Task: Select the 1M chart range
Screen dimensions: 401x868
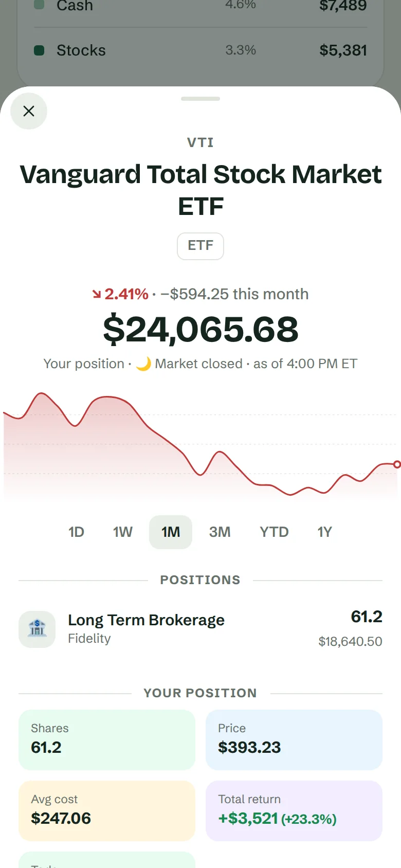Action: click(x=171, y=532)
